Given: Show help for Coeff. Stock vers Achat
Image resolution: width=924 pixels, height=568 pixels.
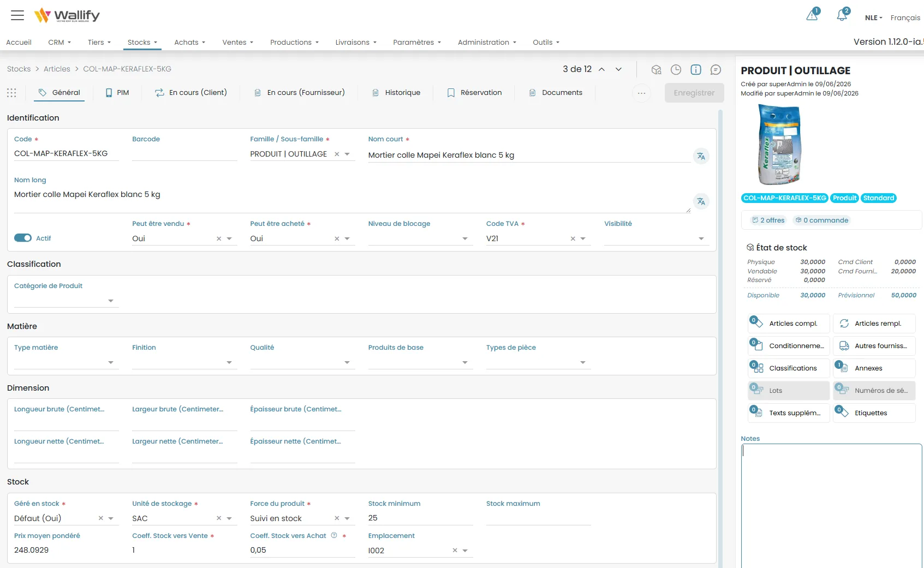Looking at the screenshot, I should click(334, 535).
